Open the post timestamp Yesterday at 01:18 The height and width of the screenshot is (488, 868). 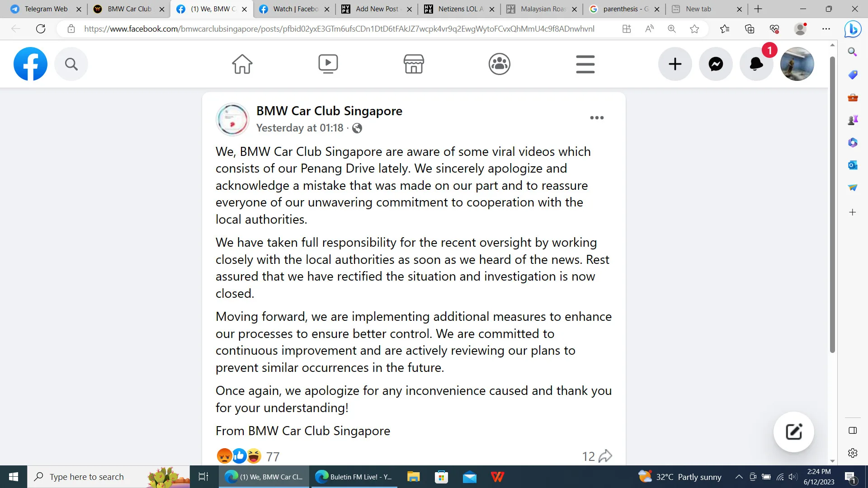click(x=300, y=128)
